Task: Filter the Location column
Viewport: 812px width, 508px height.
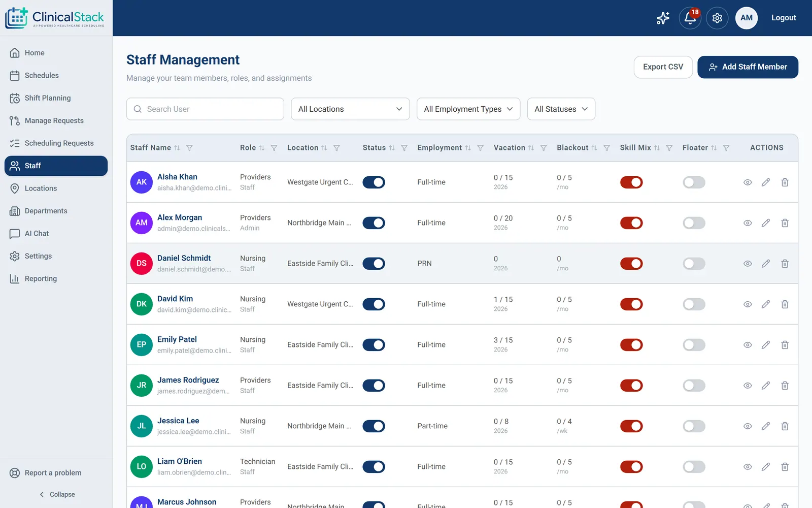Action: (x=336, y=148)
